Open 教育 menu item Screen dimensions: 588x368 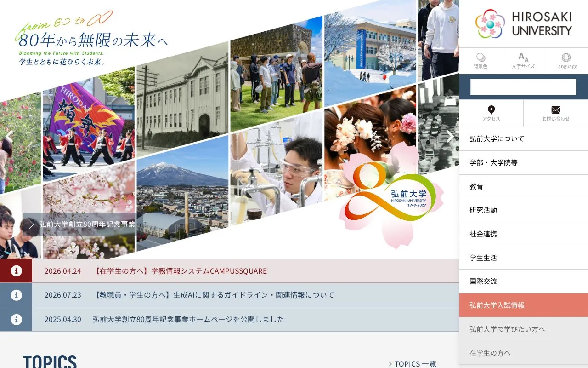point(524,186)
